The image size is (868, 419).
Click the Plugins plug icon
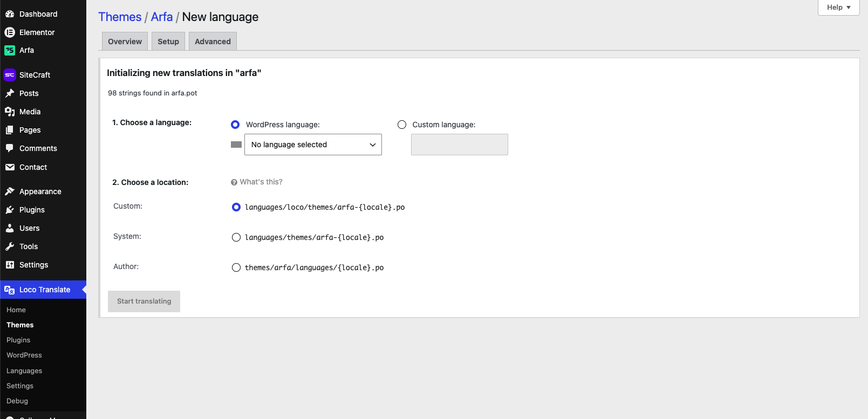(x=10, y=210)
